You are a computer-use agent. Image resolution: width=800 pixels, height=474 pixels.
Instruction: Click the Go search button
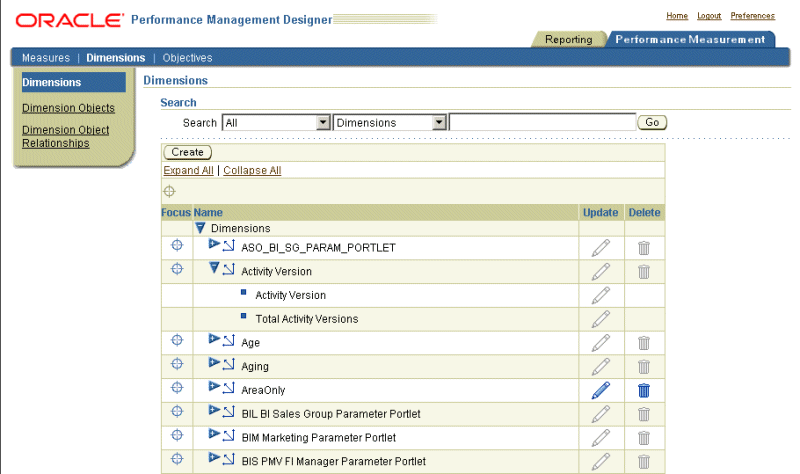click(x=652, y=122)
